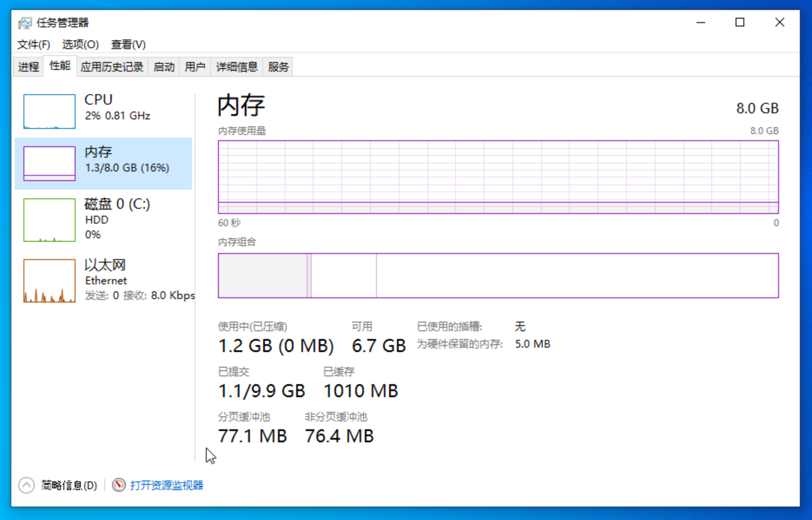The width and height of the screenshot is (812, 520).
Task: Select the 内存 memory graph in sidebar
Action: pyautogui.click(x=49, y=163)
